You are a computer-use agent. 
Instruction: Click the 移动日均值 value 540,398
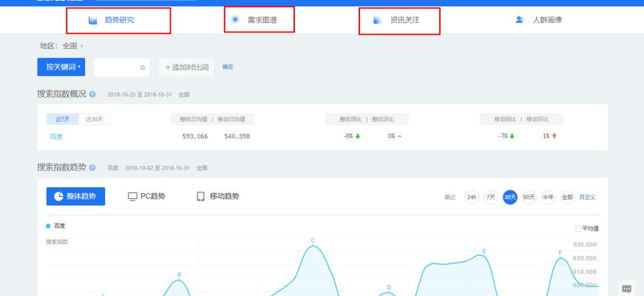237,136
